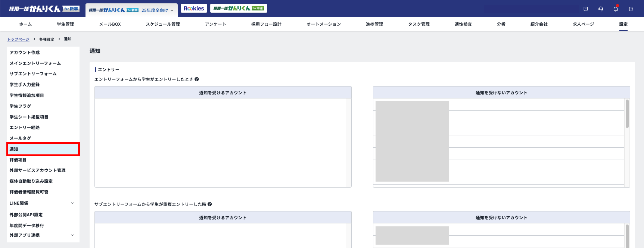Open 分析 menu
Image resolution: width=644 pixels, height=248 pixels.
point(501,24)
